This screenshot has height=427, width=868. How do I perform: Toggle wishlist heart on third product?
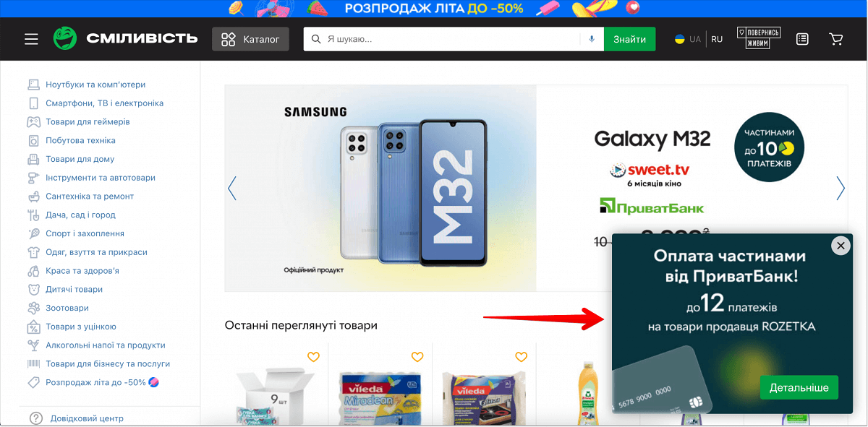(x=522, y=357)
